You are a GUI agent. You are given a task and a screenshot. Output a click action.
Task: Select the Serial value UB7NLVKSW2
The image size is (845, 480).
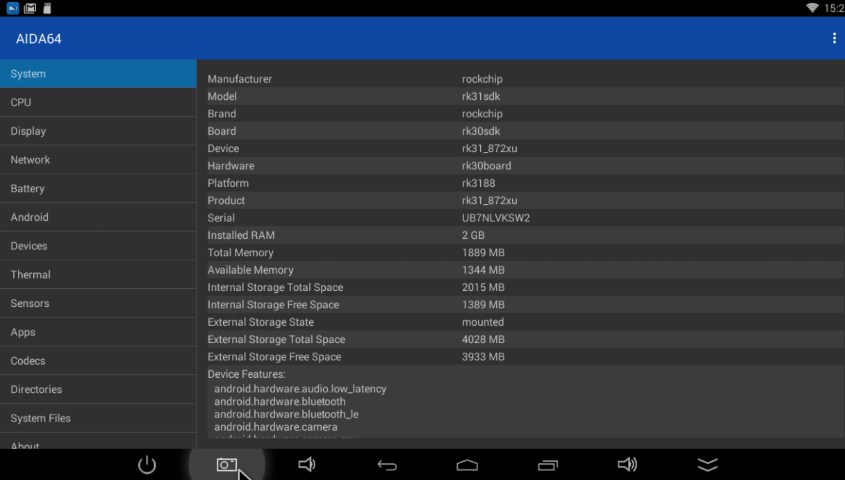pos(496,218)
